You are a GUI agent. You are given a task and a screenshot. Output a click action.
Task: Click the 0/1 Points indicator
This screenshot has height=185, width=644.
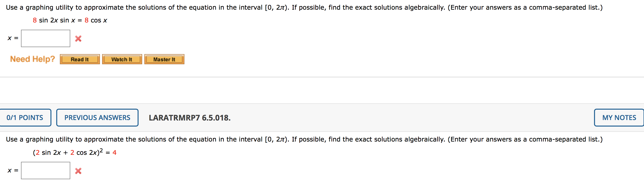point(25,118)
